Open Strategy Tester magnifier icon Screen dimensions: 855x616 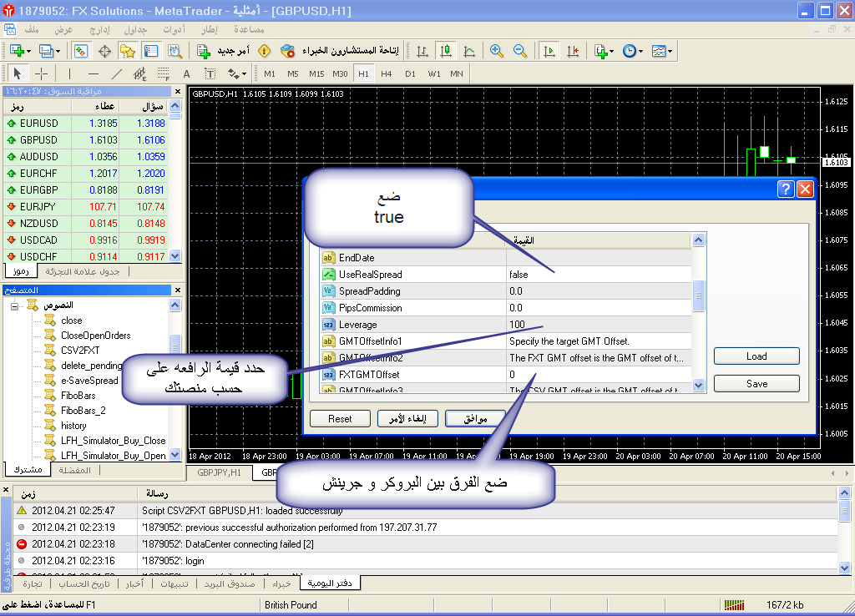click(x=175, y=51)
